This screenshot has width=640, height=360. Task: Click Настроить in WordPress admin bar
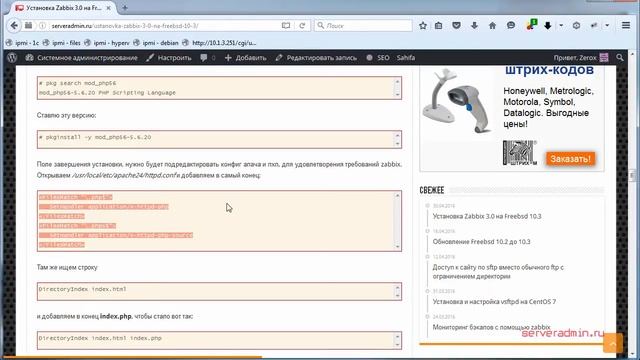pyautogui.click(x=169, y=58)
